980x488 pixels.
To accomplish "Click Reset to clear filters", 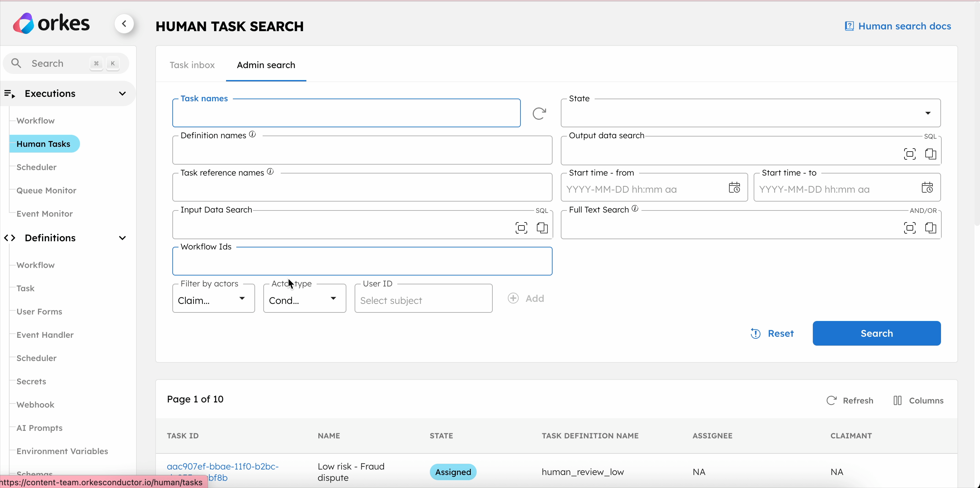I will [772, 333].
